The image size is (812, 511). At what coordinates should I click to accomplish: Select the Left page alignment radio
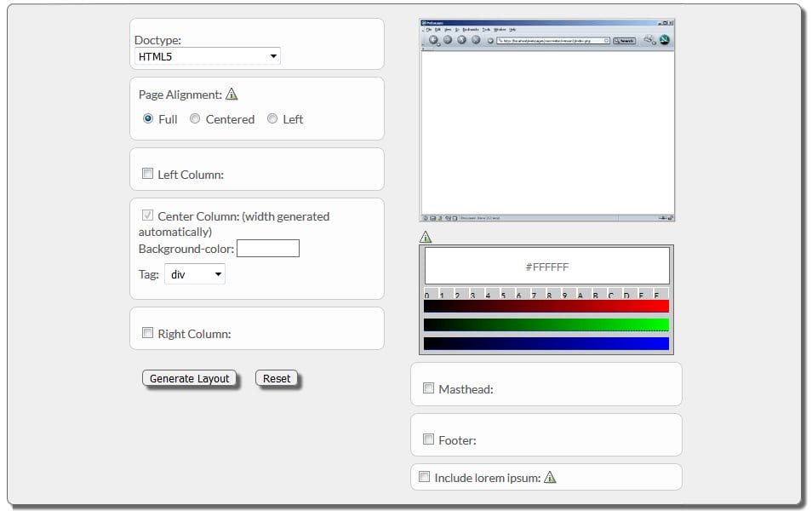click(x=272, y=119)
